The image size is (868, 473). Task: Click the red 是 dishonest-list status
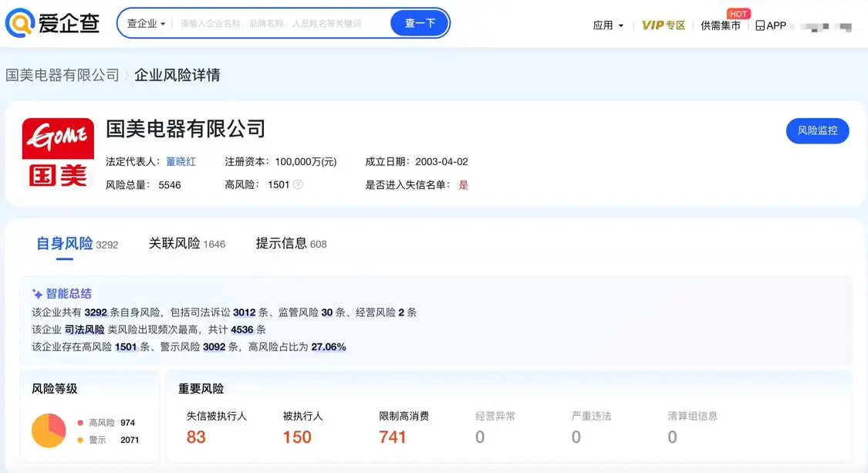point(464,185)
